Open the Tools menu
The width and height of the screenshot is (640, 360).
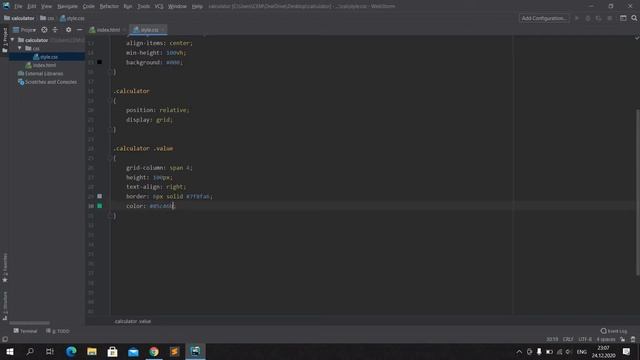[x=143, y=6]
